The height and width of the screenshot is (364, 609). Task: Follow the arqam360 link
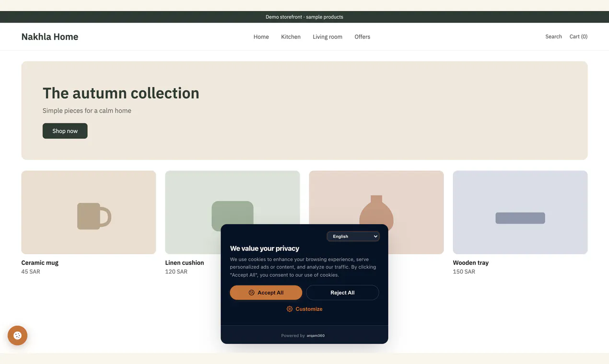(316, 336)
